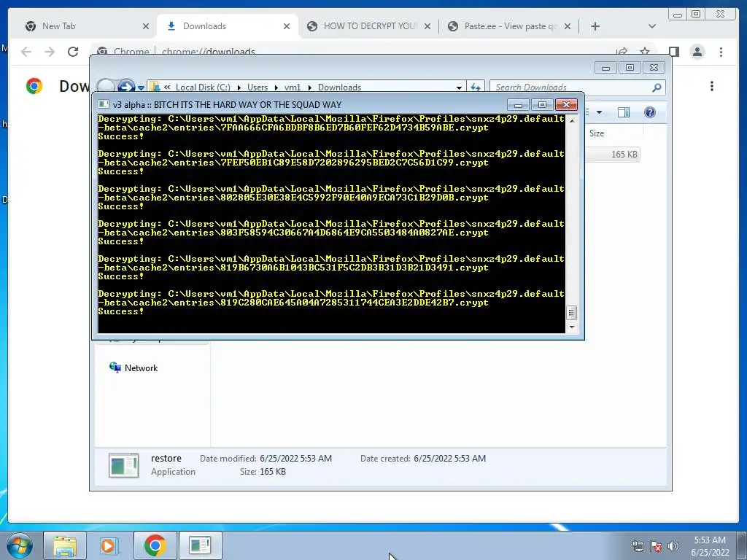This screenshot has height=560, width=747.
Task: Expand Chrome tab search chevron
Action: pyautogui.click(x=652, y=27)
